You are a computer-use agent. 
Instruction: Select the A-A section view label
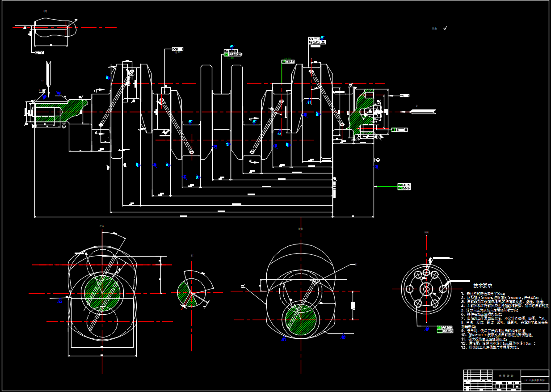(102, 226)
